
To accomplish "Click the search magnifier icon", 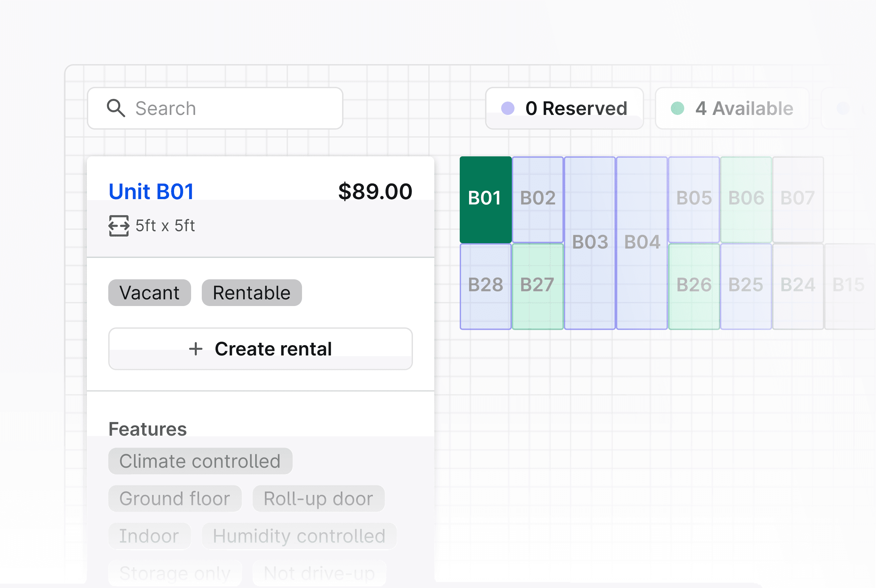I will click(x=116, y=108).
